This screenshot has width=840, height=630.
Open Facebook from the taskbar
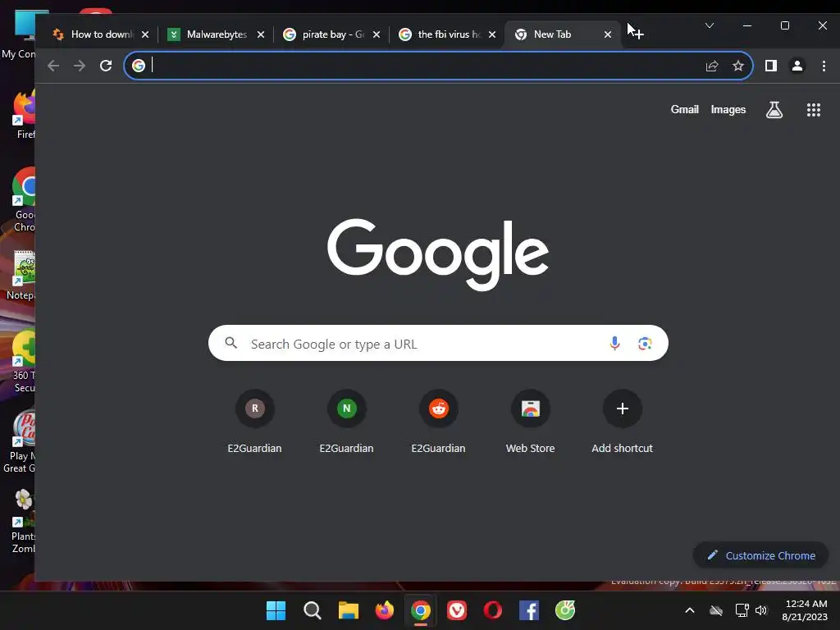(529, 610)
